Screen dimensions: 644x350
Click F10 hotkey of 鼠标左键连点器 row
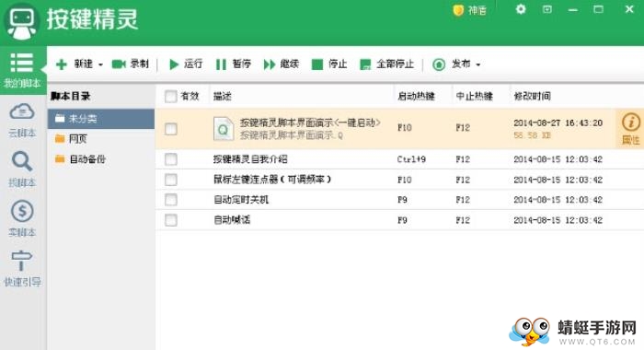405,180
